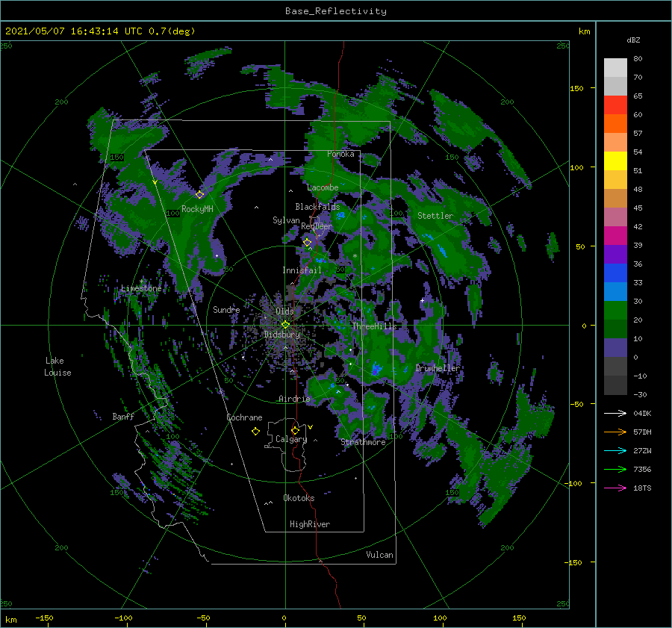672x628 pixels.
Task: Select the yellow diamond marker below Cochrane
Action: point(256,432)
